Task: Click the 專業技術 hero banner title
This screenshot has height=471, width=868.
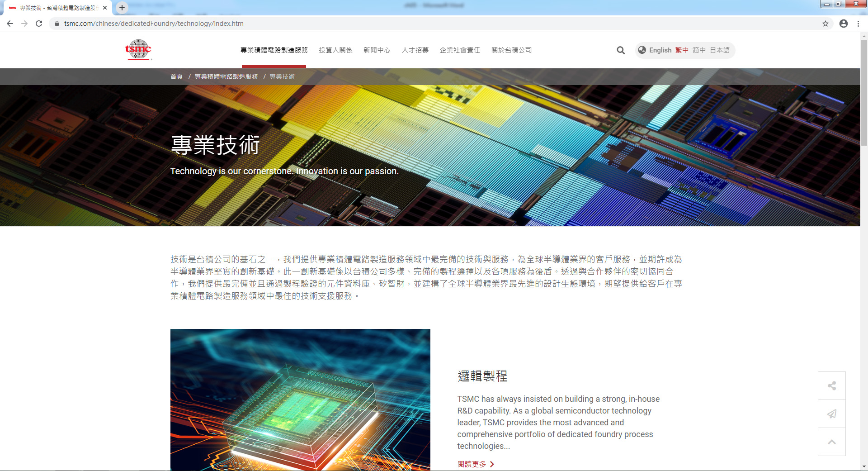Action: (x=215, y=145)
